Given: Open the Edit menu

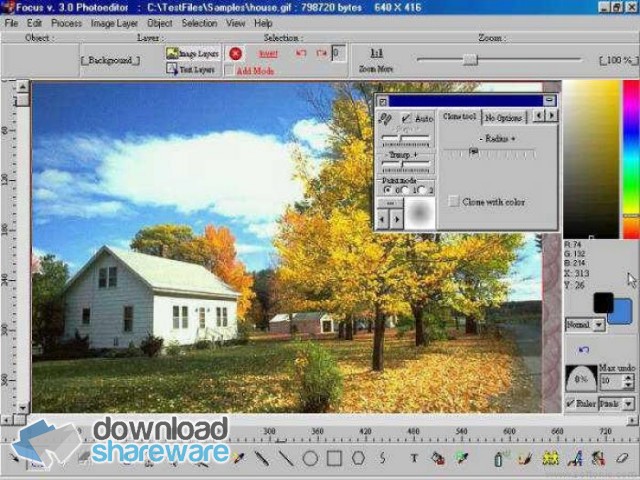Looking at the screenshot, I should click(x=34, y=23).
